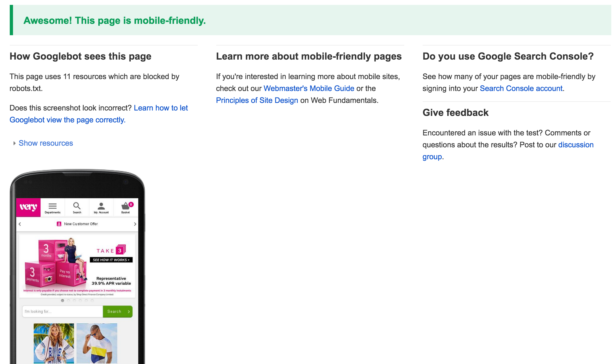Open the My Account person icon
The image size is (614, 364).
click(101, 206)
